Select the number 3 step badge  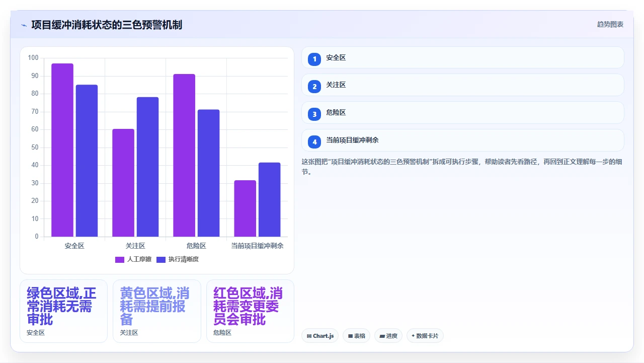[x=314, y=114]
